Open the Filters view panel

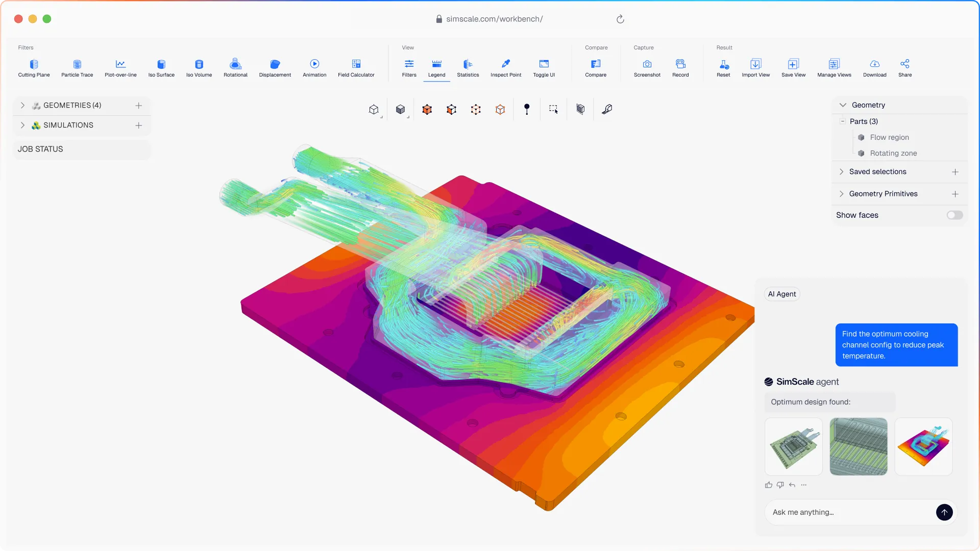409,68
